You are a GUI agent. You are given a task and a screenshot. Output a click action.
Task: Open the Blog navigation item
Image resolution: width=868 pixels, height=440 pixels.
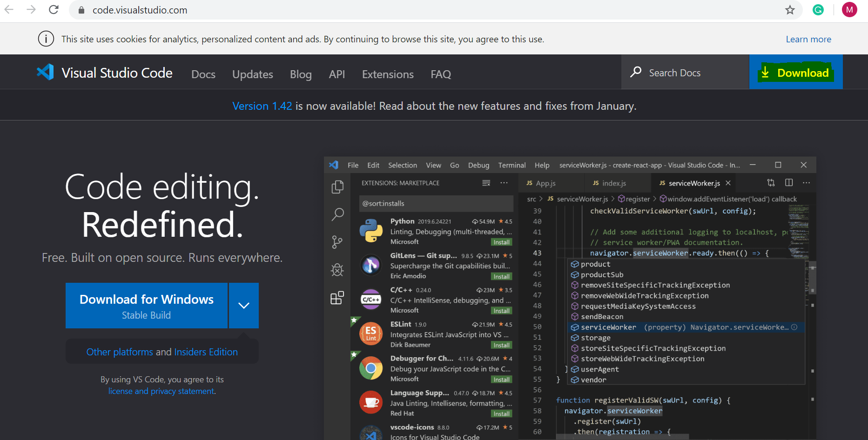coord(301,74)
